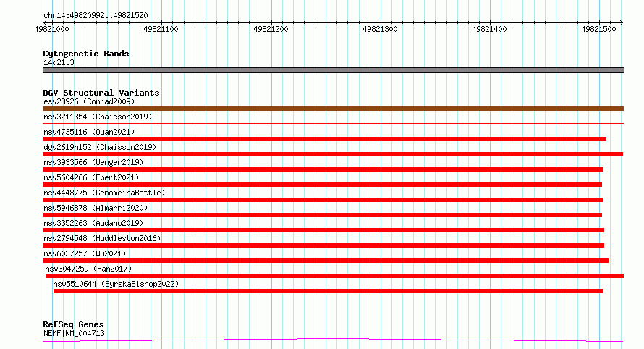Image resolution: width=644 pixels, height=349 pixels.
Task: Click the chr14:49820992..49821520 region label
Action: [x=96, y=15]
